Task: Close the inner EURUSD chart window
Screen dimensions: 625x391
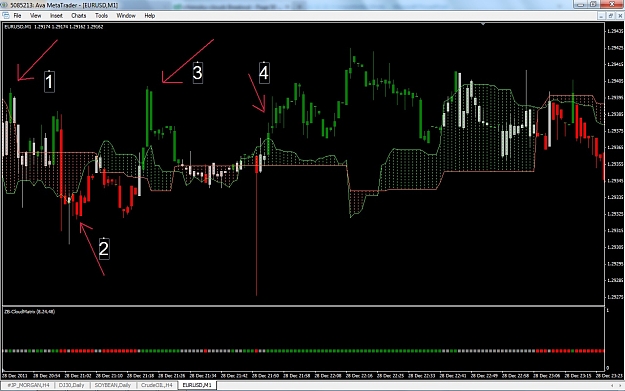Action: tap(620, 16)
